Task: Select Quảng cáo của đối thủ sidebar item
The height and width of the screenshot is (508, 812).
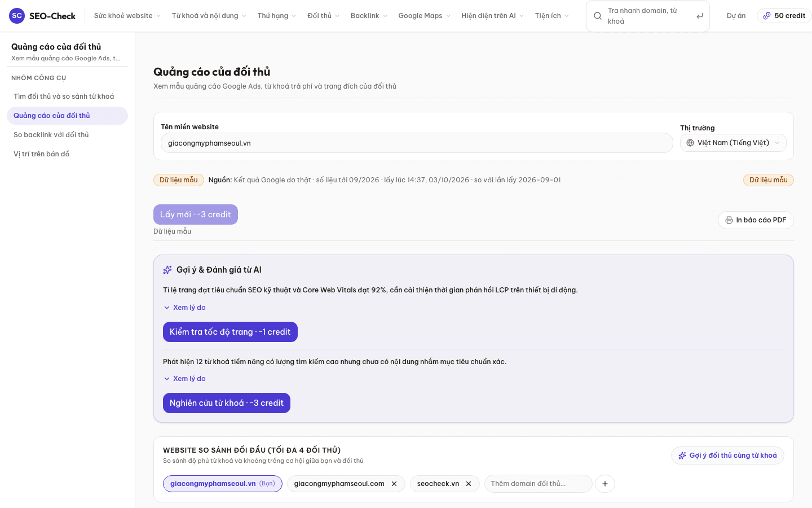Action: coord(67,116)
